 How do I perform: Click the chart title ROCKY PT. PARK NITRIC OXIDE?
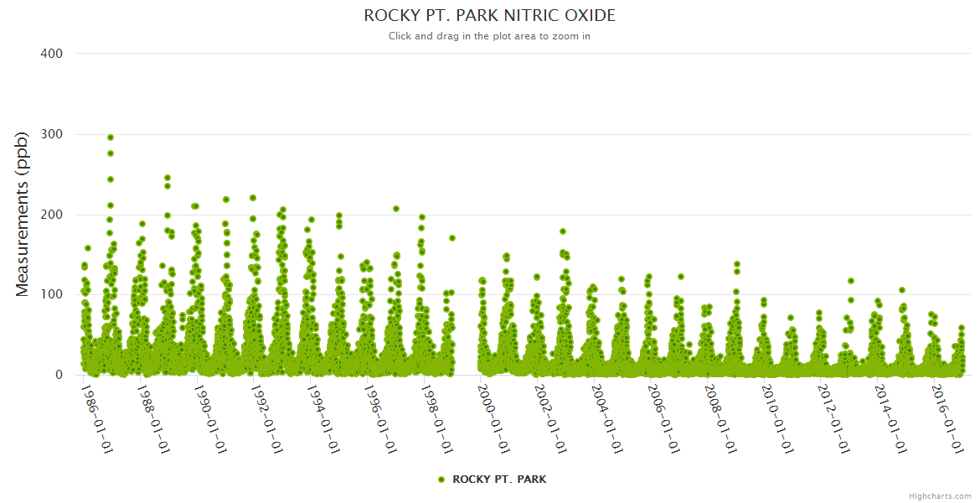[489, 16]
